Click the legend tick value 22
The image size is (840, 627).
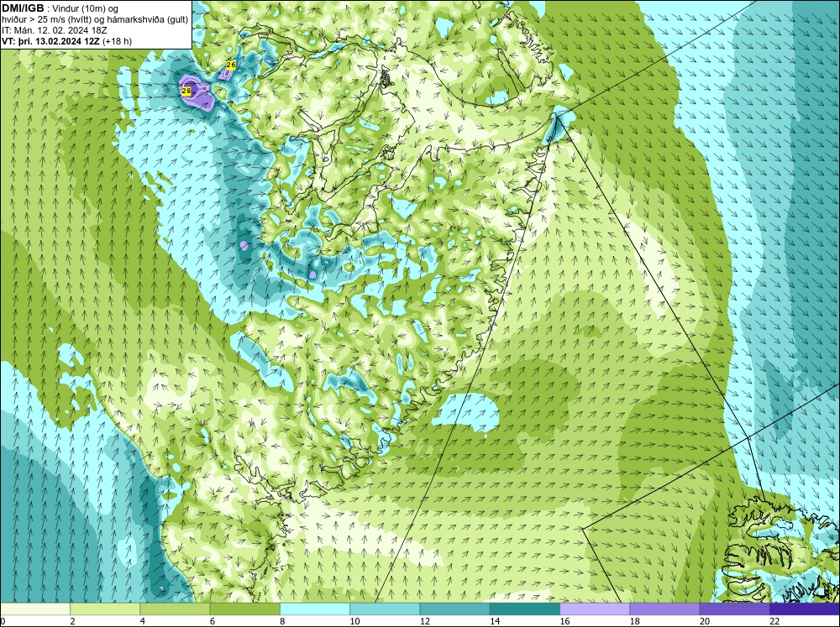coord(774,621)
